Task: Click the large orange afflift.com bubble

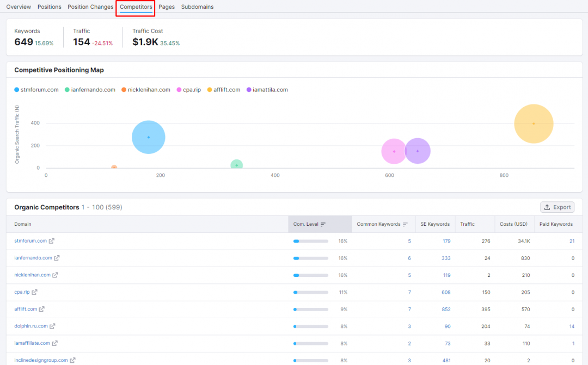Action: (534, 123)
